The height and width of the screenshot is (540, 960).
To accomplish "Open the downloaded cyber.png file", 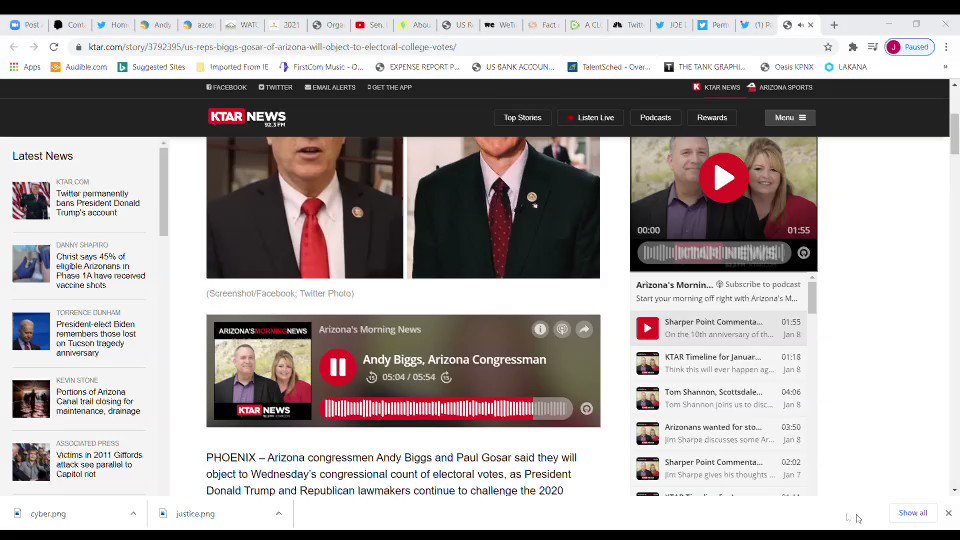I will coord(48,514).
